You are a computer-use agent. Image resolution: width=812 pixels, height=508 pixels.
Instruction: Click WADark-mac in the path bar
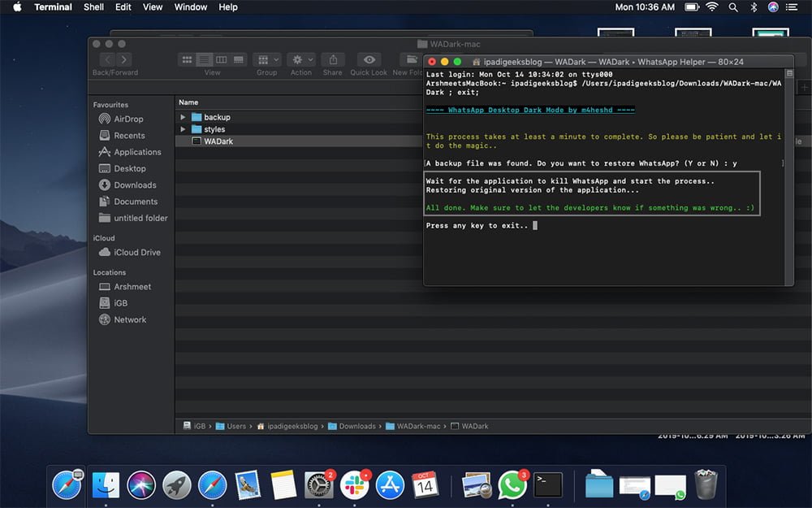413,426
